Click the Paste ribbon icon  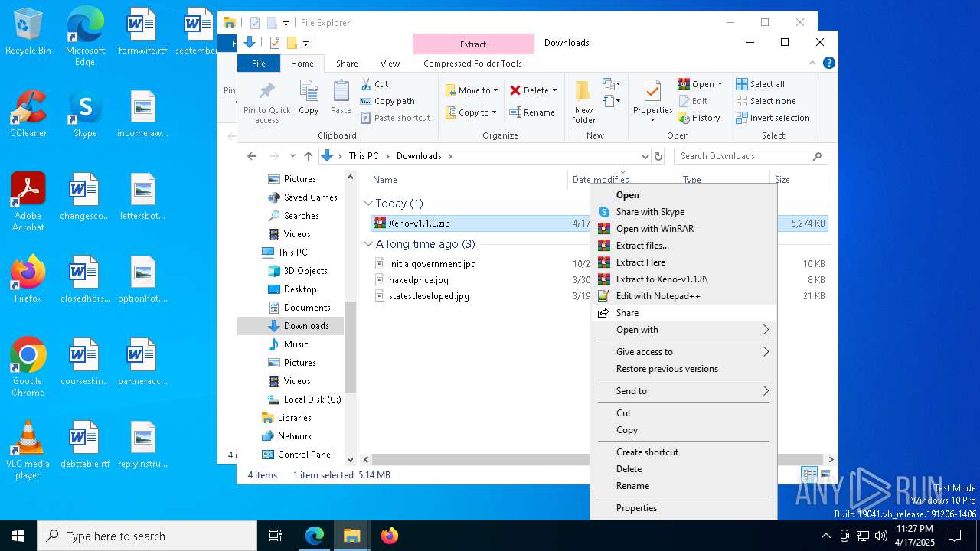341,92
